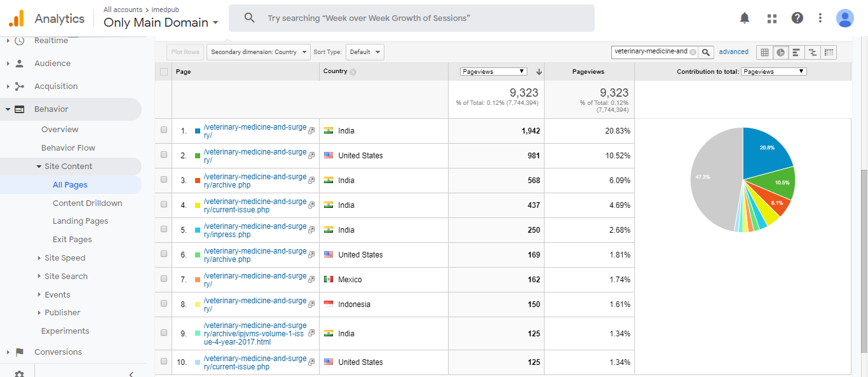Image resolution: width=868 pixels, height=377 pixels.
Task: Open Landing Pages in the sidebar
Action: click(80, 221)
